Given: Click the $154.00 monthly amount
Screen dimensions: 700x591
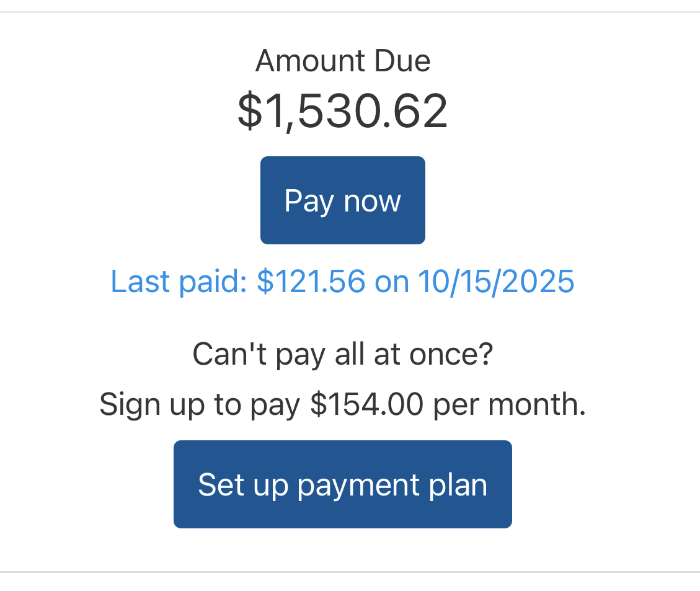Looking at the screenshot, I should [x=367, y=404].
